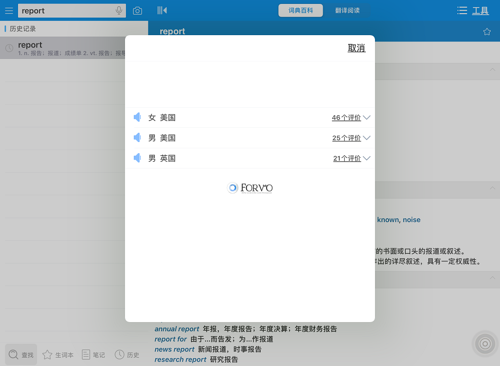Open the 查找 search tab
Image resolution: width=500 pixels, height=366 pixels.
click(21, 355)
